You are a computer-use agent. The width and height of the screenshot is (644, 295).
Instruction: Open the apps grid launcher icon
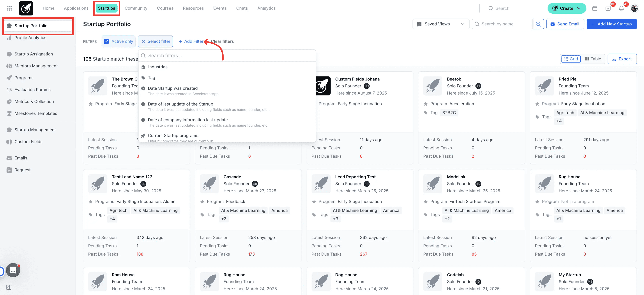10,8
